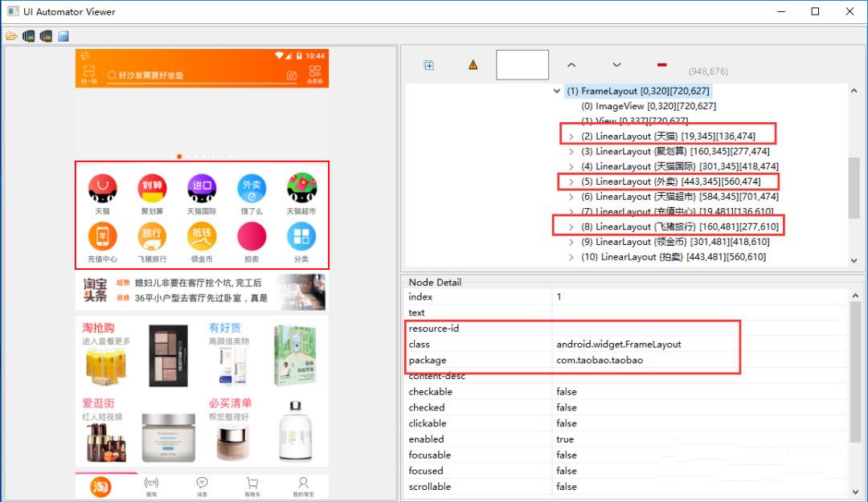Click the search text box in the hierarchy toolbar
Viewport: 868px width, 502px height.
522,65
